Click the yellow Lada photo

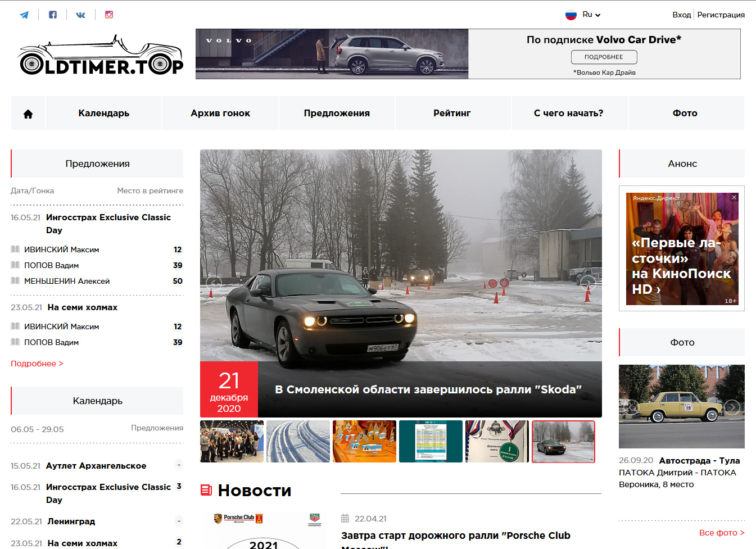(x=682, y=406)
